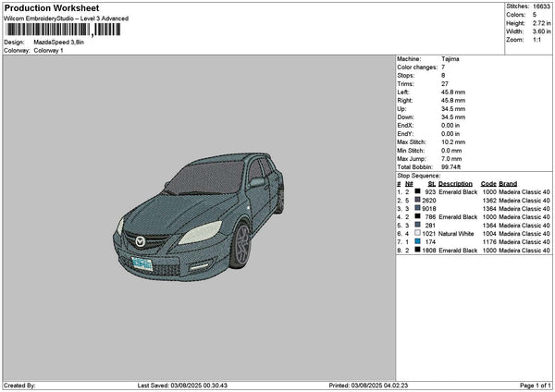The image size is (555, 392).
Task: Click the St. column header
Action: pyautogui.click(x=431, y=183)
